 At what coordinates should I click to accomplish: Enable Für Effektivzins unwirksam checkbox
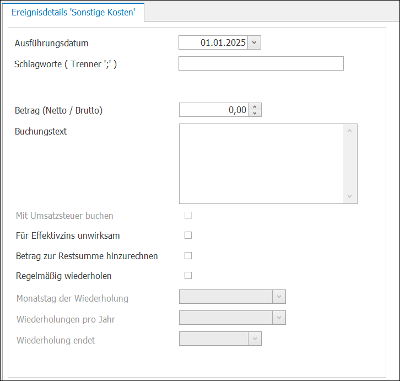coord(188,235)
